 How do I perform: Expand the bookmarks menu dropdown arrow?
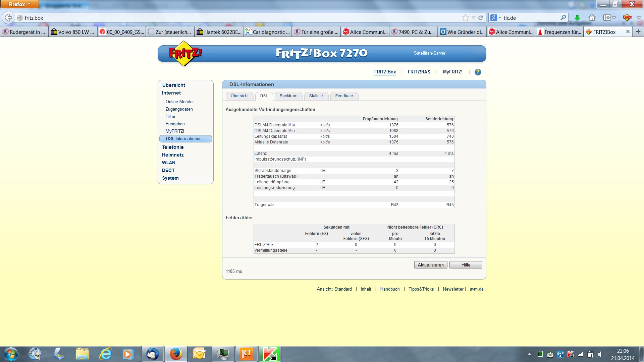[x=614, y=18]
